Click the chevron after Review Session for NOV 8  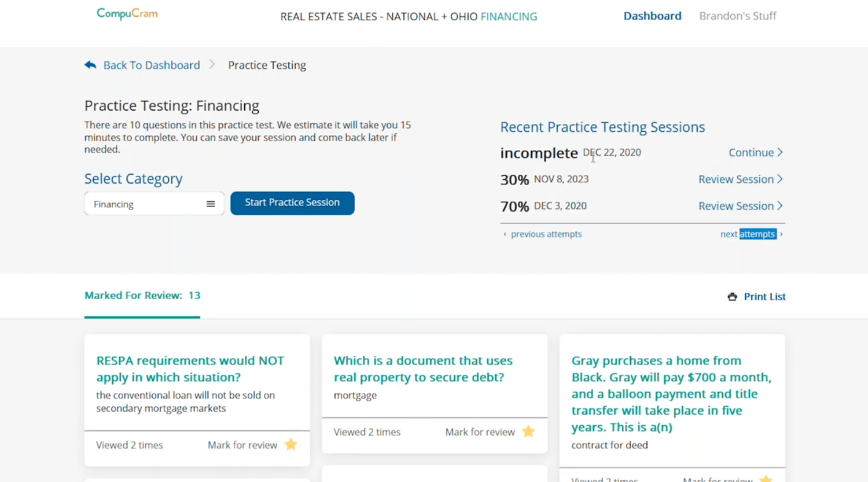pyautogui.click(x=780, y=179)
